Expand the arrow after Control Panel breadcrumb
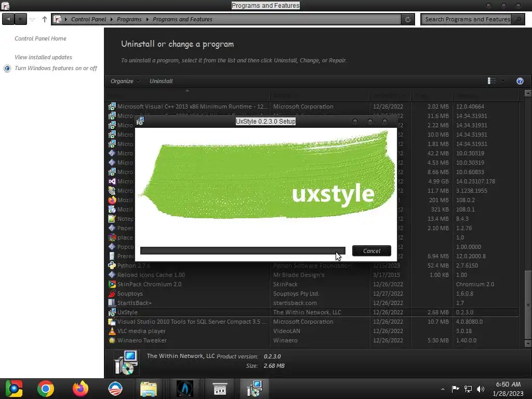532x399 pixels. click(x=111, y=19)
